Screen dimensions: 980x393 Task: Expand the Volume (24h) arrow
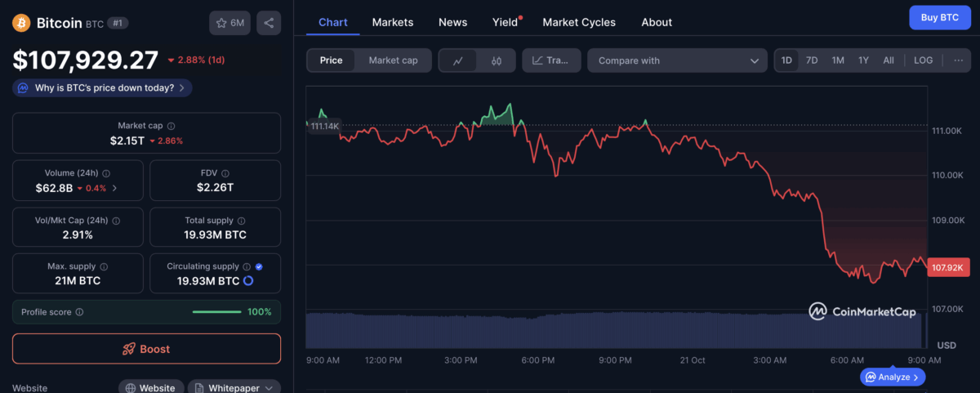tap(114, 188)
